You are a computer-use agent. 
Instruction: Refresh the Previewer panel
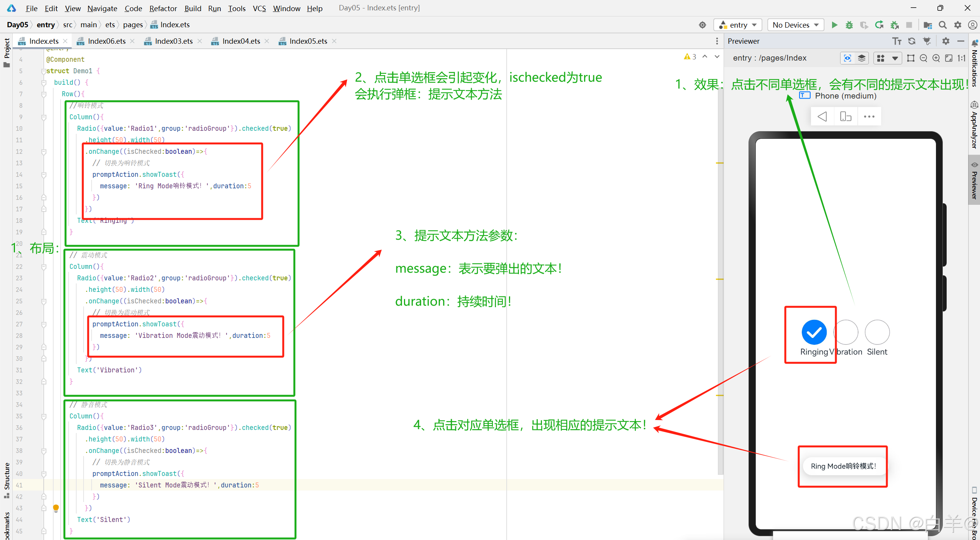tap(912, 41)
